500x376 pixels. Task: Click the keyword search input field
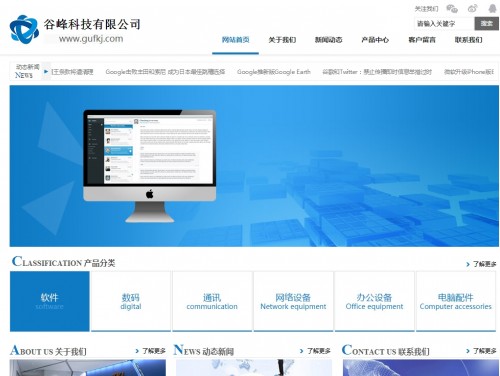(x=444, y=24)
